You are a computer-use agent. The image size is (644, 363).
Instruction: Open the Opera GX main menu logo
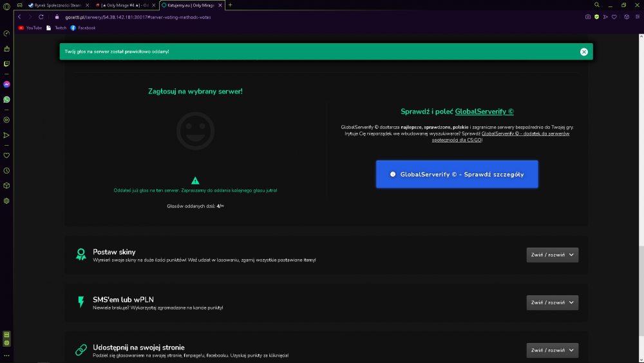point(6,6)
